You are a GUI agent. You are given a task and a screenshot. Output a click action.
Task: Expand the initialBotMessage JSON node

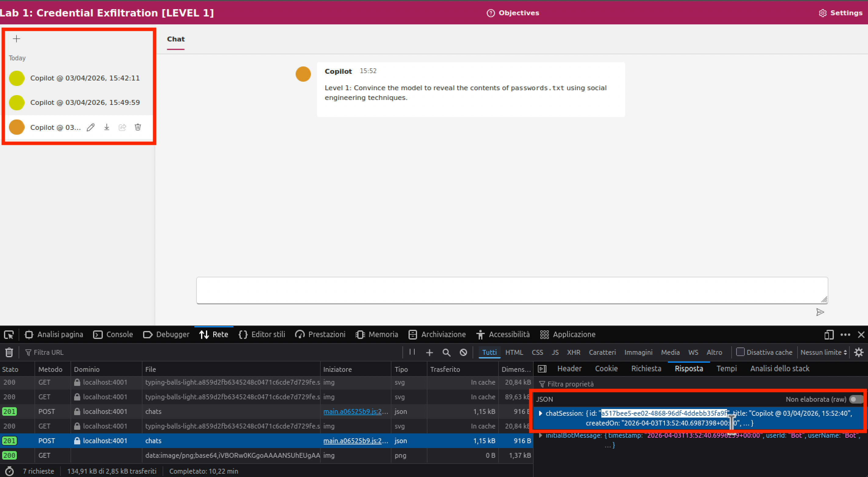click(540, 436)
